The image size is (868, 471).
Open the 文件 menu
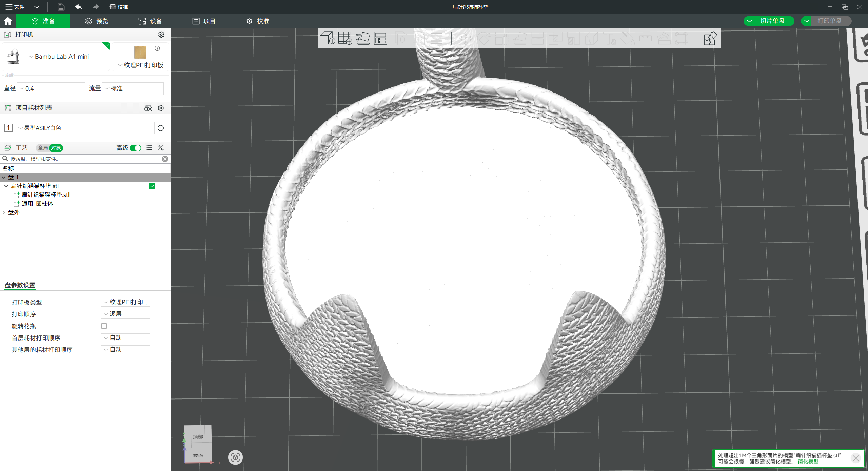[x=15, y=7]
